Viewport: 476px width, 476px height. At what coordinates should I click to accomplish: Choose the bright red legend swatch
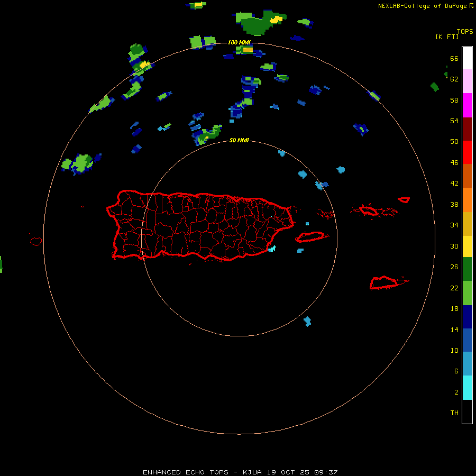pyautogui.click(x=467, y=152)
